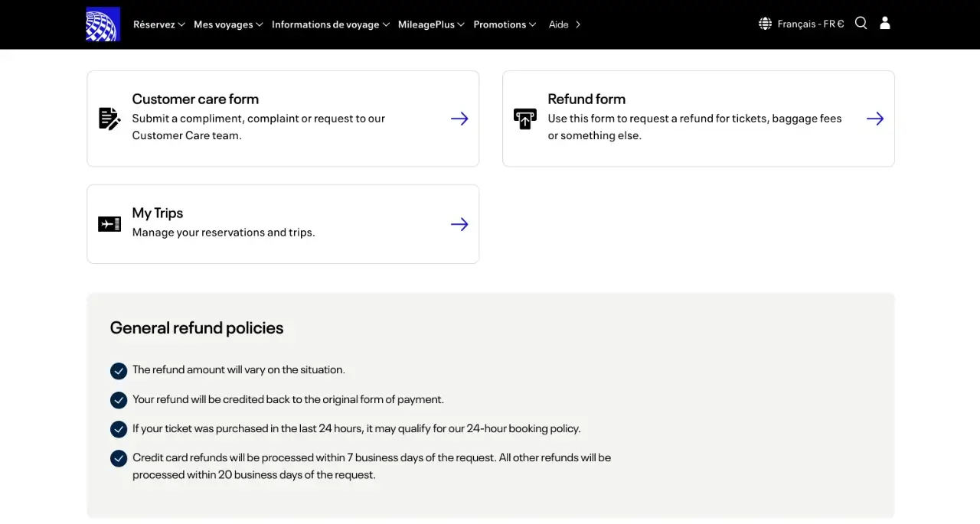Expand the MileagePlus menu

click(431, 24)
